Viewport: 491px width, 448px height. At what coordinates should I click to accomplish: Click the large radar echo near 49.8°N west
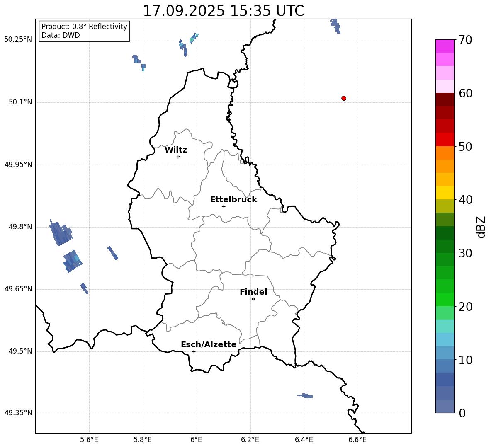click(x=61, y=233)
